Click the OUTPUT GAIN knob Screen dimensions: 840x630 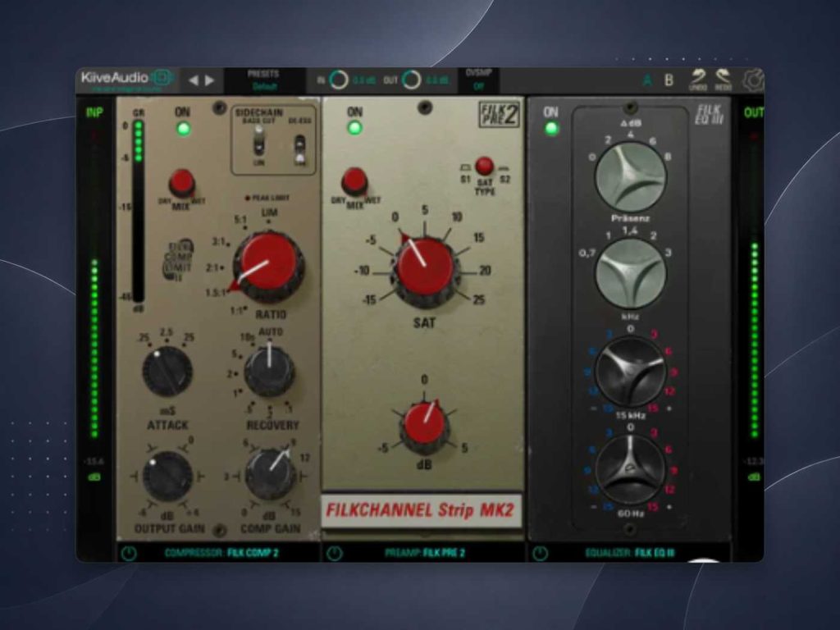click(167, 477)
